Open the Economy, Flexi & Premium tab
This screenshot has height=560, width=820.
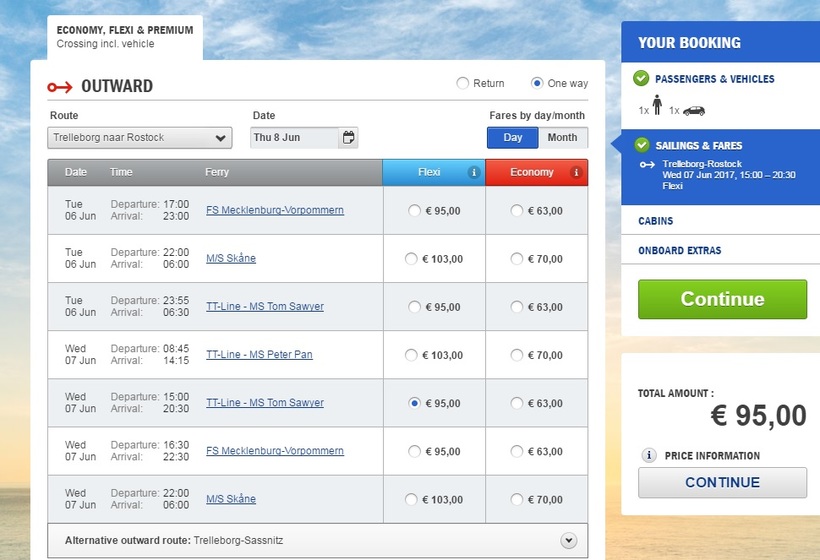125,37
